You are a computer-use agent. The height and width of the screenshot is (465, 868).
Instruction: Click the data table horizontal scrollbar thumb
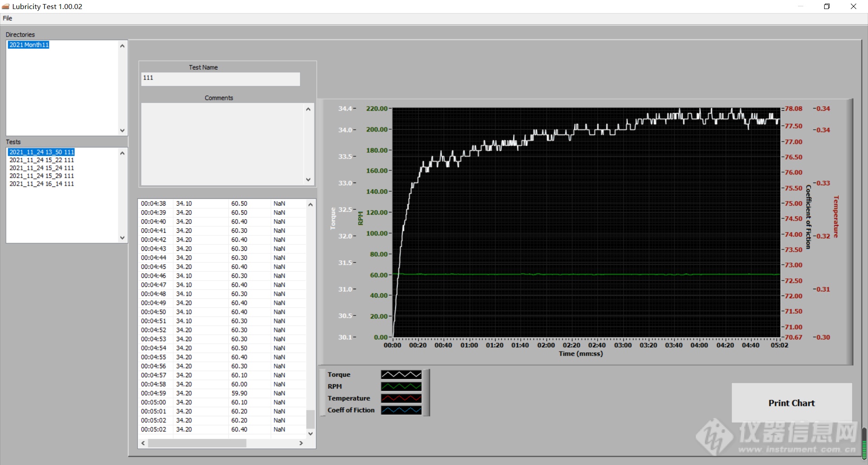[197, 443]
